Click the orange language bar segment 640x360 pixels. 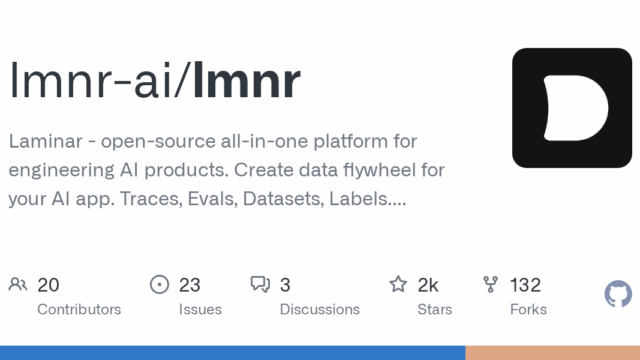(x=553, y=353)
